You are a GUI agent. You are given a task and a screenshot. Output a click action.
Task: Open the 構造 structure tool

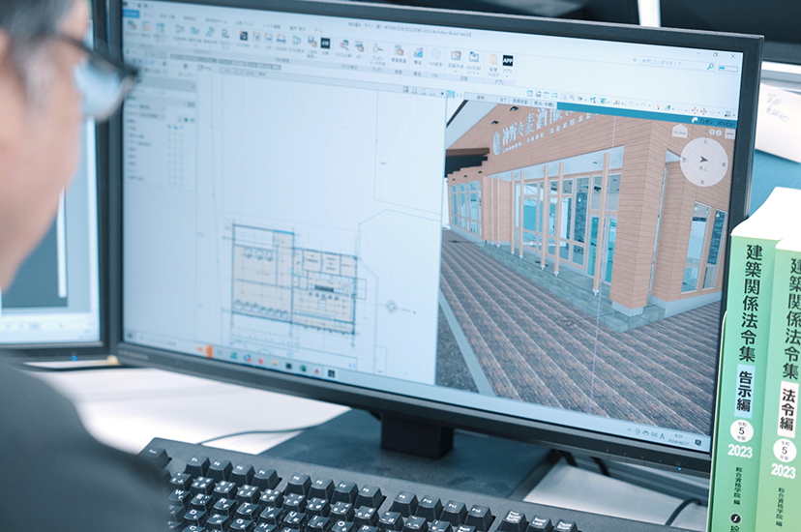click(418, 52)
